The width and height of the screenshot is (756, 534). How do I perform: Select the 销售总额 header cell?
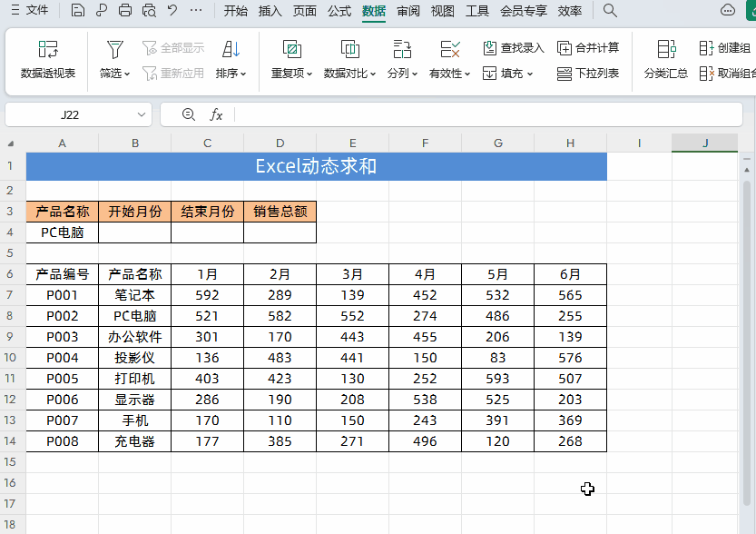280,212
